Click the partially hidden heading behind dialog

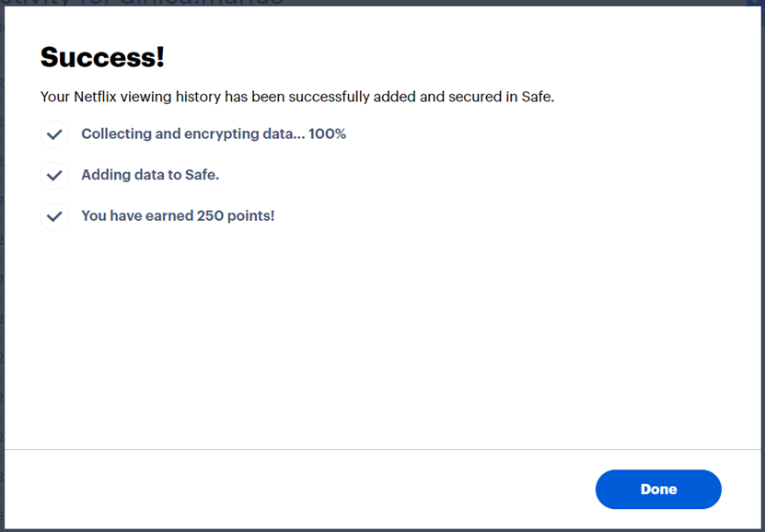138,3
